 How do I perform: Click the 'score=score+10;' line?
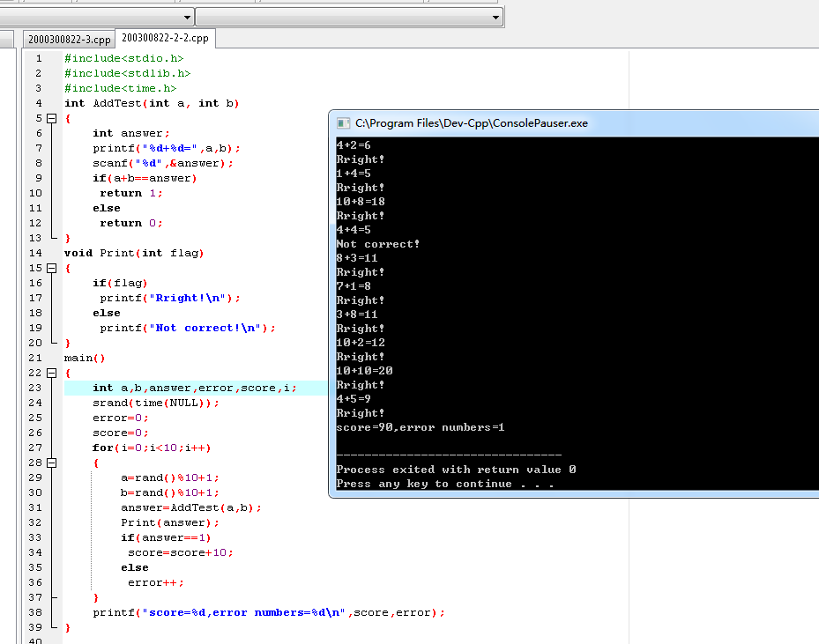pos(180,552)
